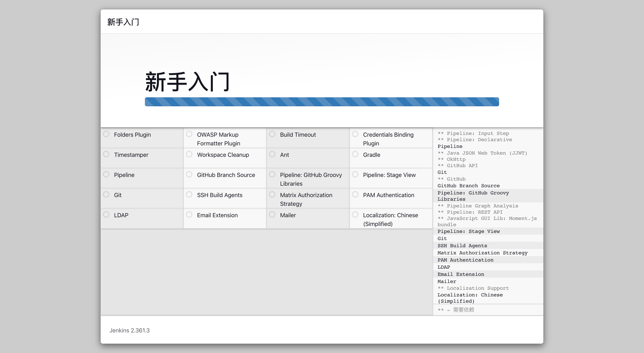Click '** Java JSON Web Token (JJWT)' log line
Viewport: 644px width, 353px height.
(483, 153)
